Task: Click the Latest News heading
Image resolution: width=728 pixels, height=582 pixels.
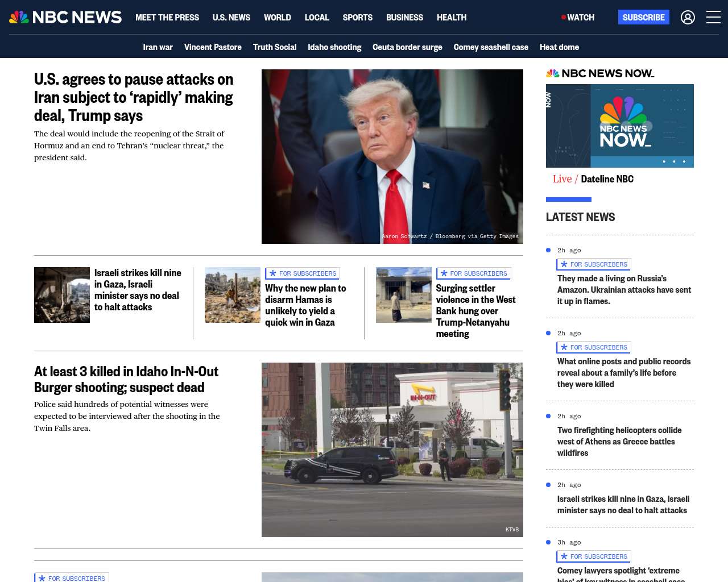Action: pos(580,217)
